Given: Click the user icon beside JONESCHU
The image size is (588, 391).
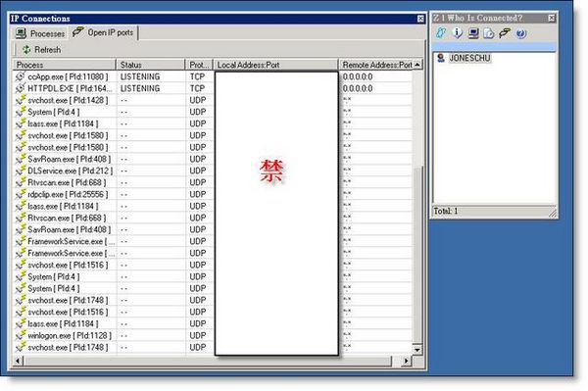Looking at the screenshot, I should tap(441, 58).
